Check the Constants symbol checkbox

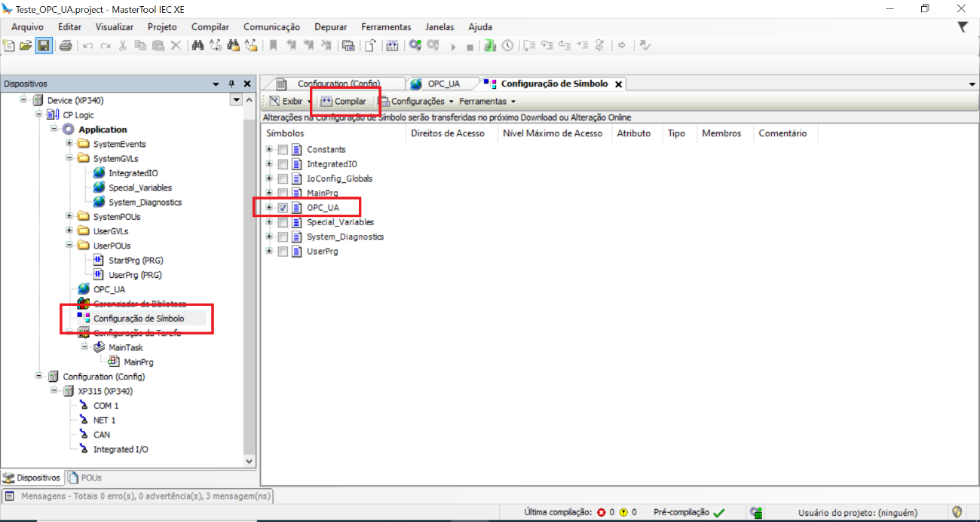283,150
